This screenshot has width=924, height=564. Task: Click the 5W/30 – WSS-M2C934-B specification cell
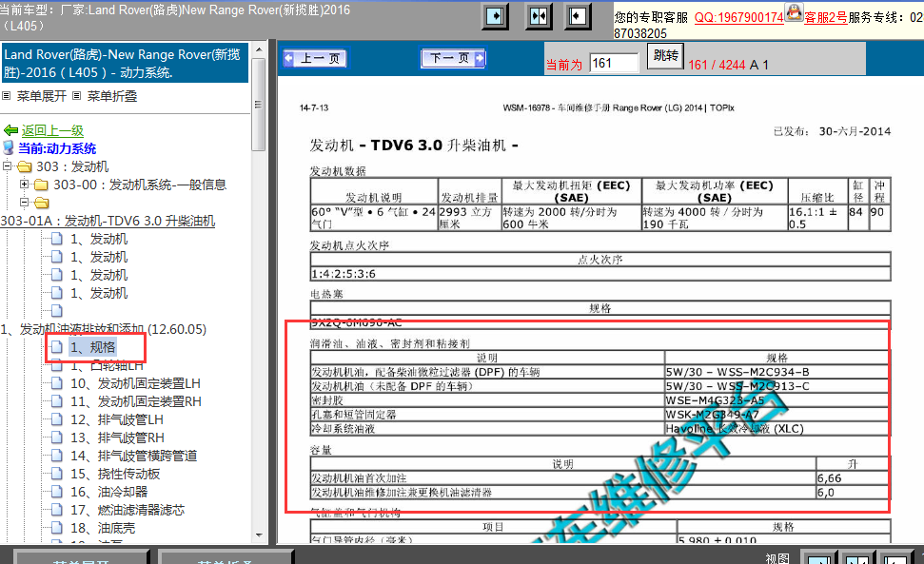click(777, 372)
